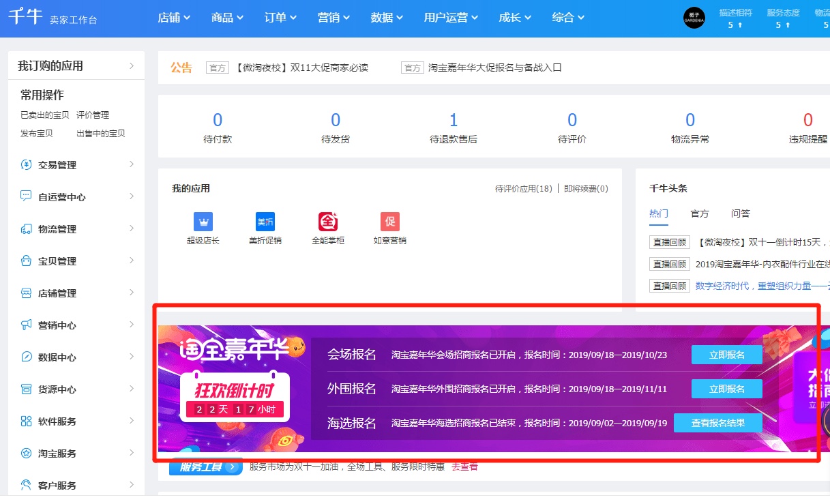The width and height of the screenshot is (830, 504).
Task: Switch to the 热门 tab
Action: point(659,213)
